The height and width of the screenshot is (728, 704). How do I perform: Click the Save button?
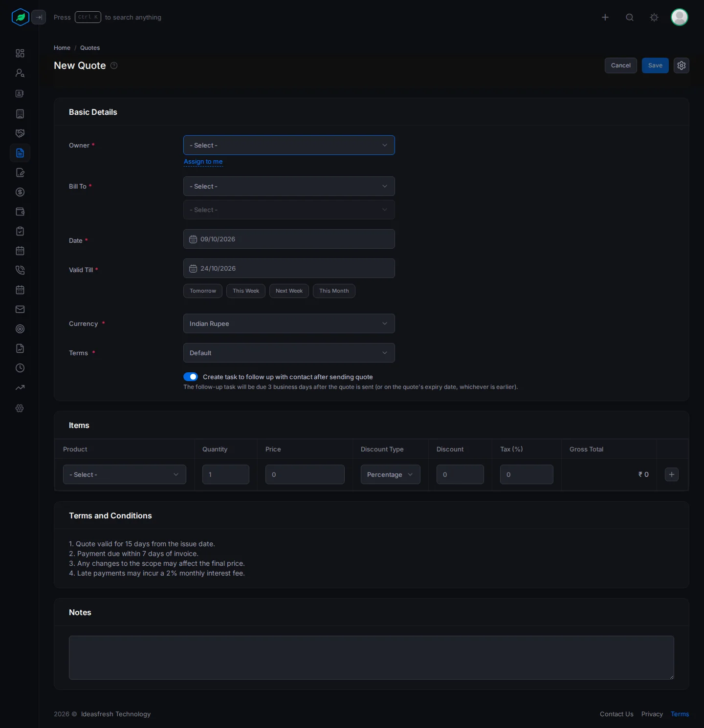(x=655, y=65)
